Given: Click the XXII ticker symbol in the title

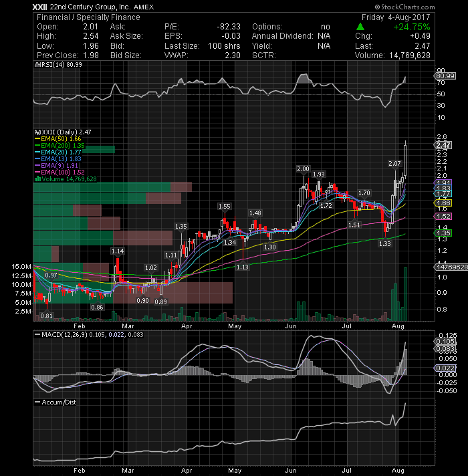Looking at the screenshot, I should (39, 7).
